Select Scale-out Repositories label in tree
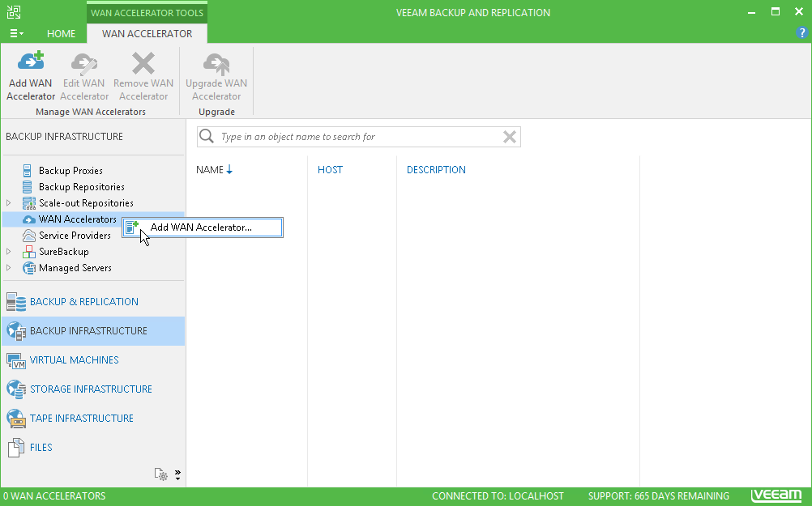Image resolution: width=812 pixels, height=506 pixels. [86, 203]
